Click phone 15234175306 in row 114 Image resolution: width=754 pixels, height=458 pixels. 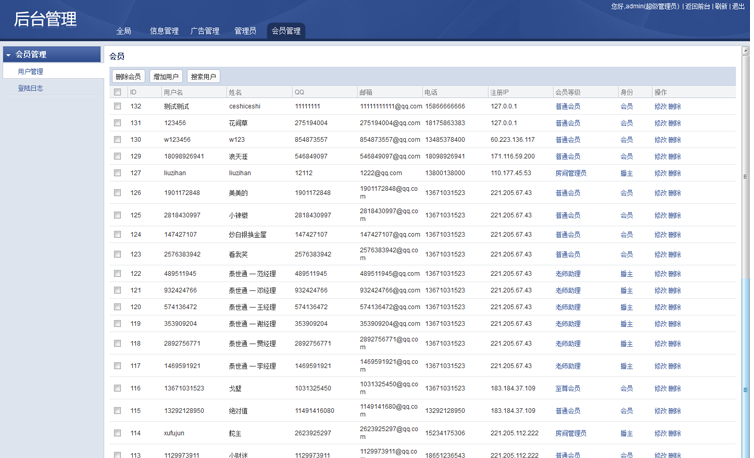(445, 433)
